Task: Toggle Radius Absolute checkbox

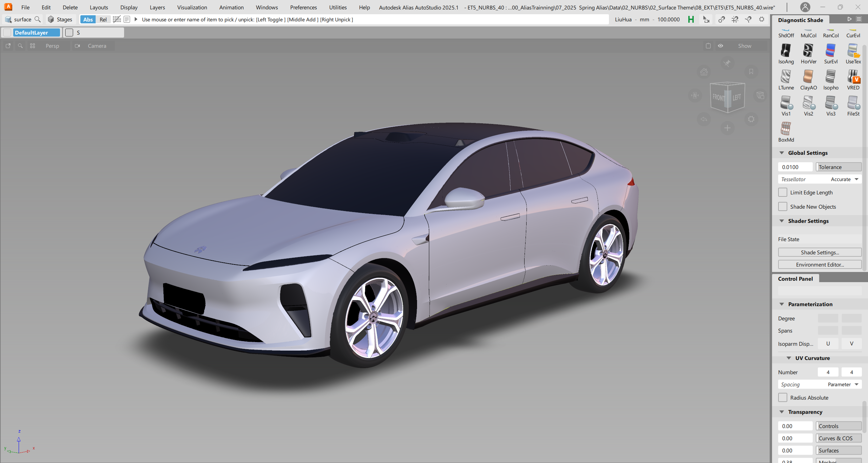Action: pos(783,398)
